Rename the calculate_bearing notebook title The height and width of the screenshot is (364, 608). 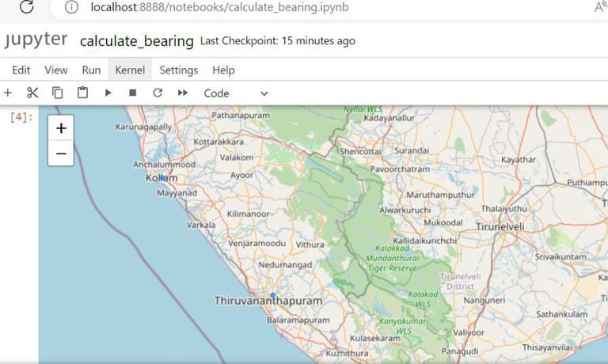click(x=137, y=41)
